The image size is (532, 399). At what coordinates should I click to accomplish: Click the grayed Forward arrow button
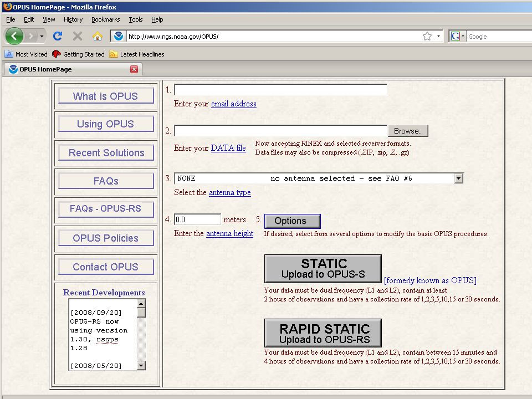point(31,36)
